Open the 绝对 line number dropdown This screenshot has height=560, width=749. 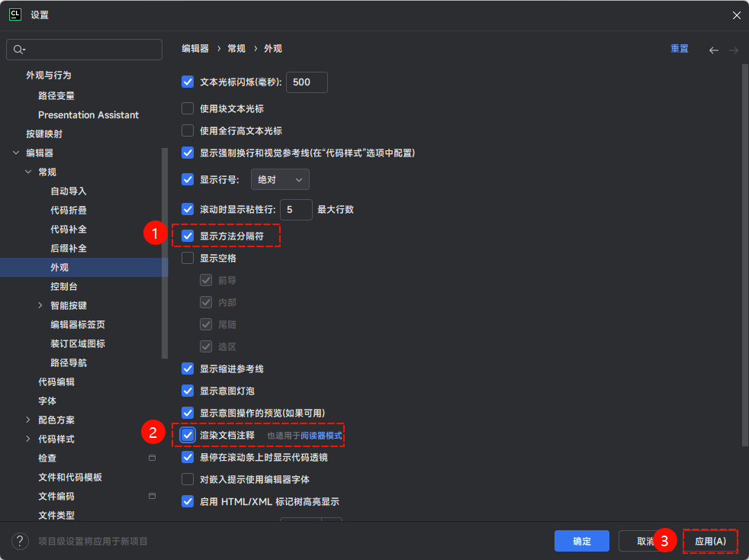[280, 179]
